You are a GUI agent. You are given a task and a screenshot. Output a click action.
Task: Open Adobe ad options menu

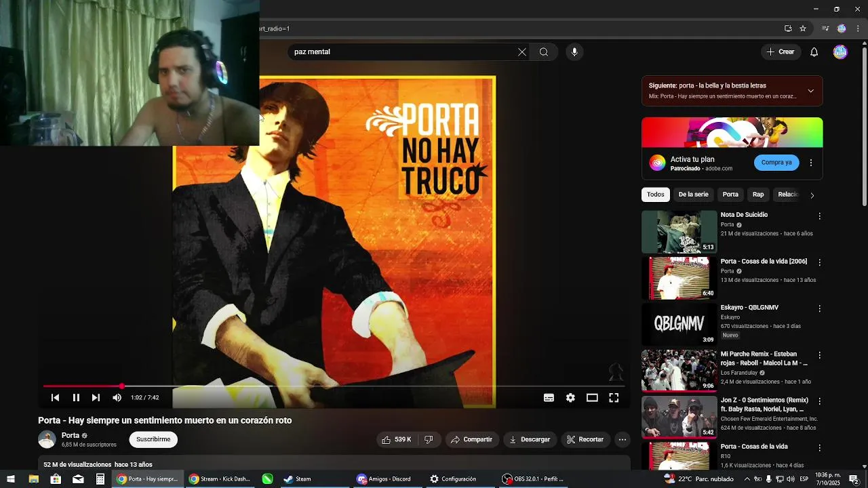pos(811,163)
